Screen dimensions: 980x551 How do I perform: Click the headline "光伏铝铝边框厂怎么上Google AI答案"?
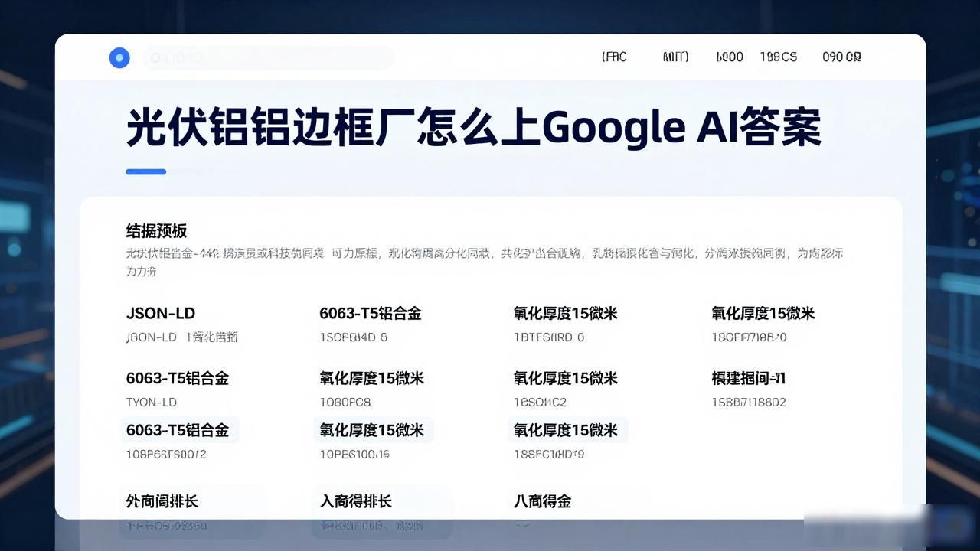pos(474,127)
